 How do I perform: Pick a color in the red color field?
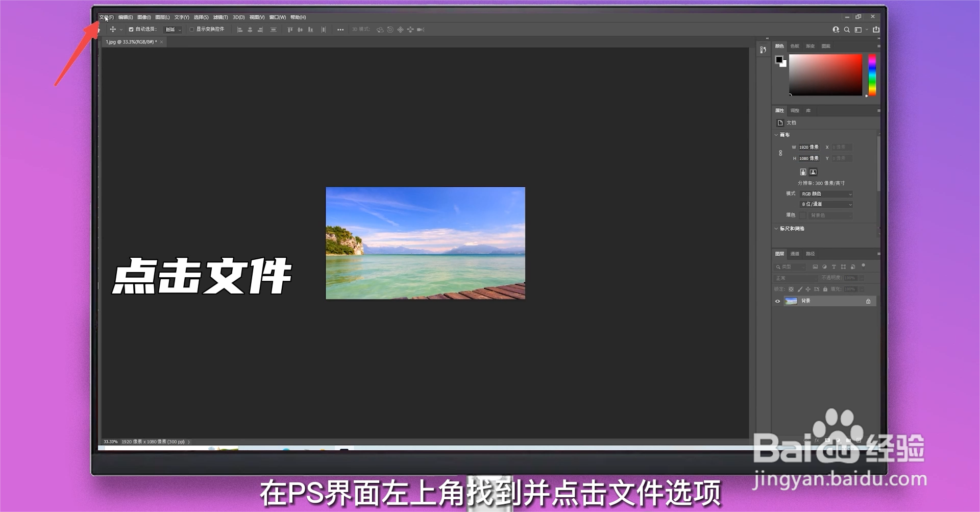825,75
